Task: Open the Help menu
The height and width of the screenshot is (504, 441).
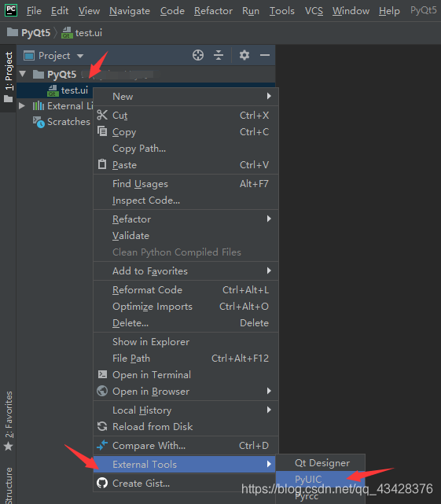Action: click(x=389, y=11)
